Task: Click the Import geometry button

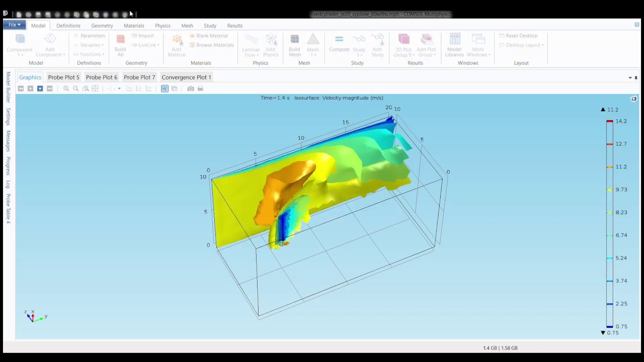Action: coord(143,36)
